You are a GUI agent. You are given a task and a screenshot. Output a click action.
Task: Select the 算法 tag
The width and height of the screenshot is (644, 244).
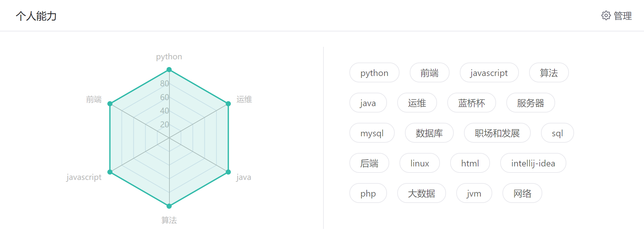pos(549,73)
